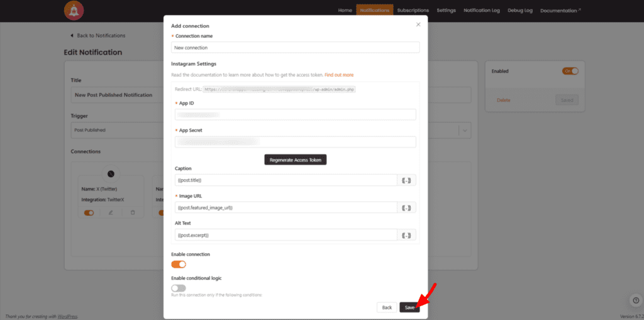Toggle the Enable conditional logic switch
The image size is (644, 320).
[179, 288]
